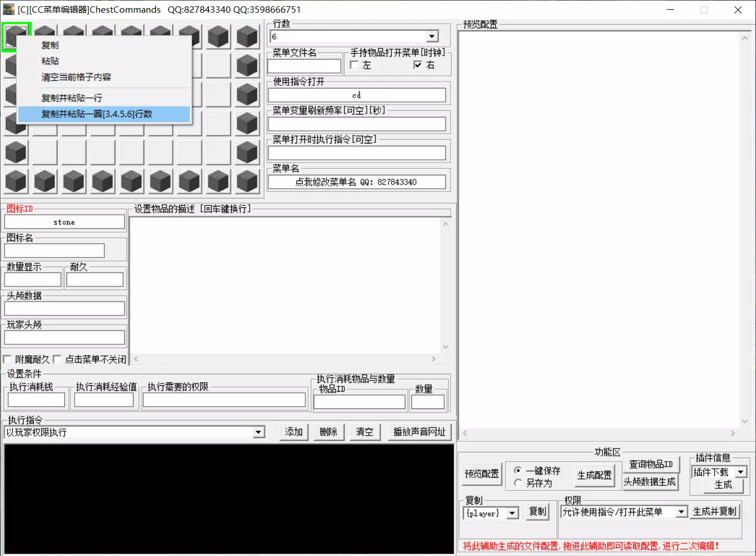The image size is (756, 556).
Task: Focus the 图标ID field containing stone
Action: pos(64,222)
